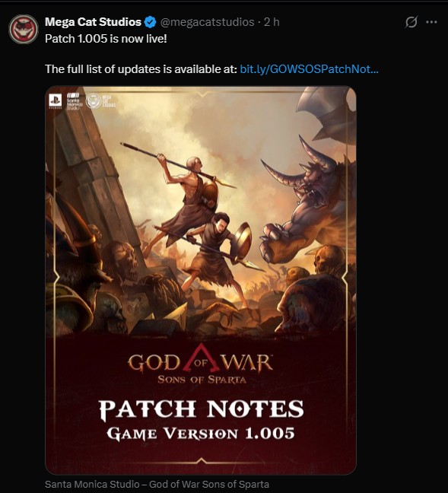Open the post via the 2 h timestamp
Viewport: 448px width, 493px height.
tap(272, 22)
